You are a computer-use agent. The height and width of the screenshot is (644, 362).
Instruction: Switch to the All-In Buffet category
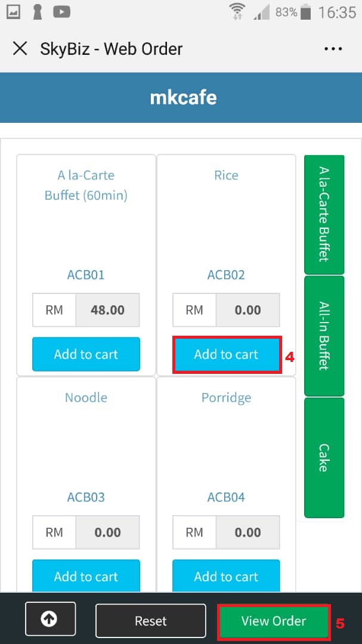click(324, 336)
